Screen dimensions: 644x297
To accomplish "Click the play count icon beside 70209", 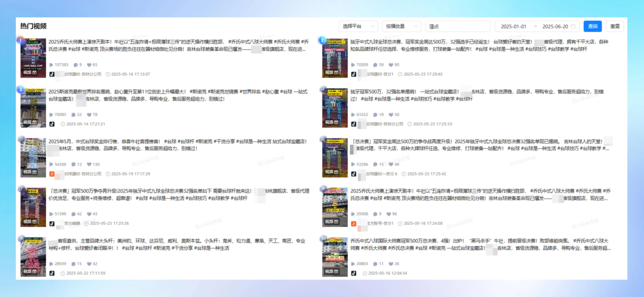I will 353,65.
